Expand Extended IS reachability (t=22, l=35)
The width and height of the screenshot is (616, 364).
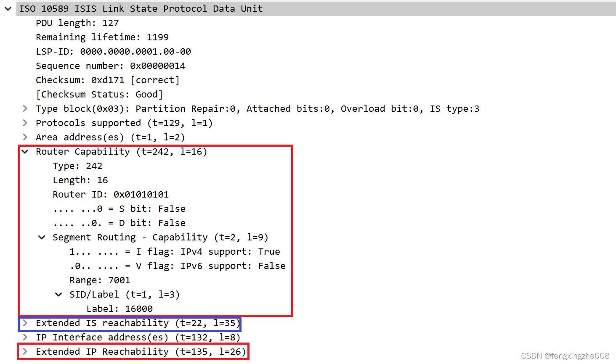click(25, 323)
